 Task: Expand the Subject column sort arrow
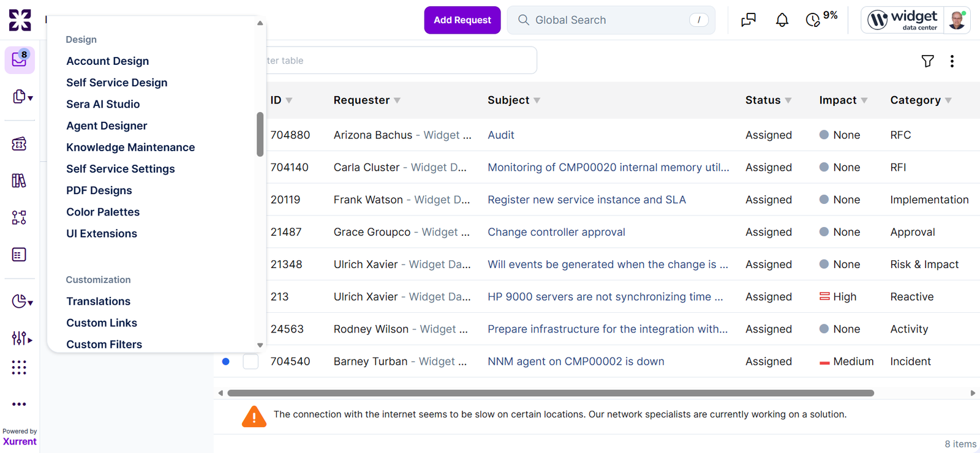point(537,100)
